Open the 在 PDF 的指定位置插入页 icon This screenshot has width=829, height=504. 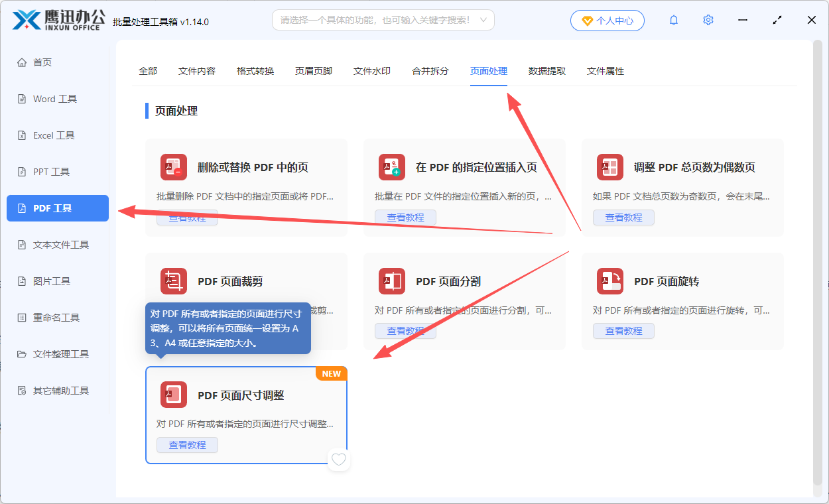tap(391, 167)
